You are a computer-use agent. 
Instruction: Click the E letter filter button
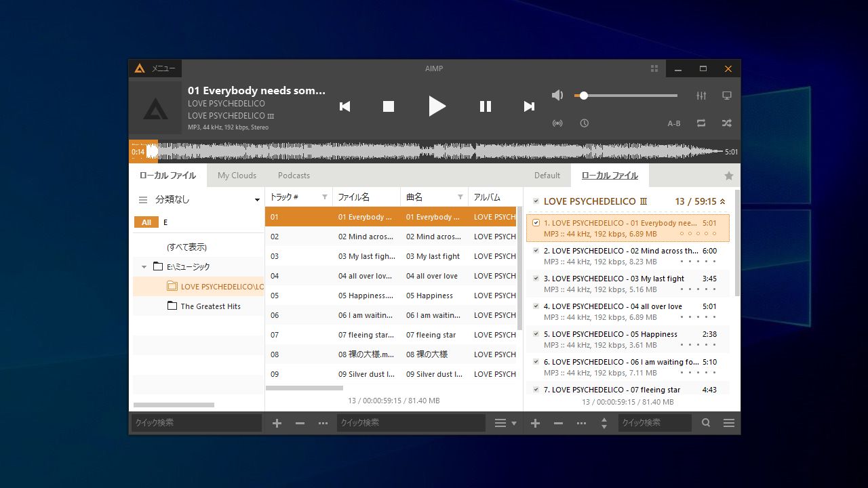coord(165,222)
